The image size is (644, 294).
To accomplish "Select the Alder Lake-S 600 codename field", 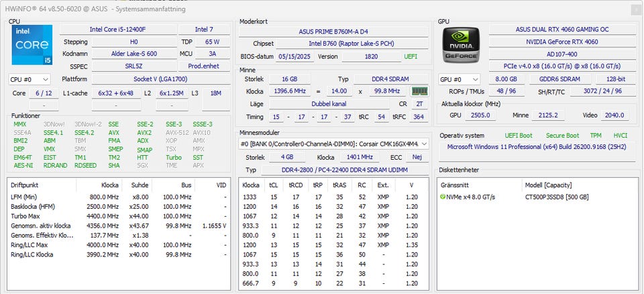I will pyautogui.click(x=133, y=54).
